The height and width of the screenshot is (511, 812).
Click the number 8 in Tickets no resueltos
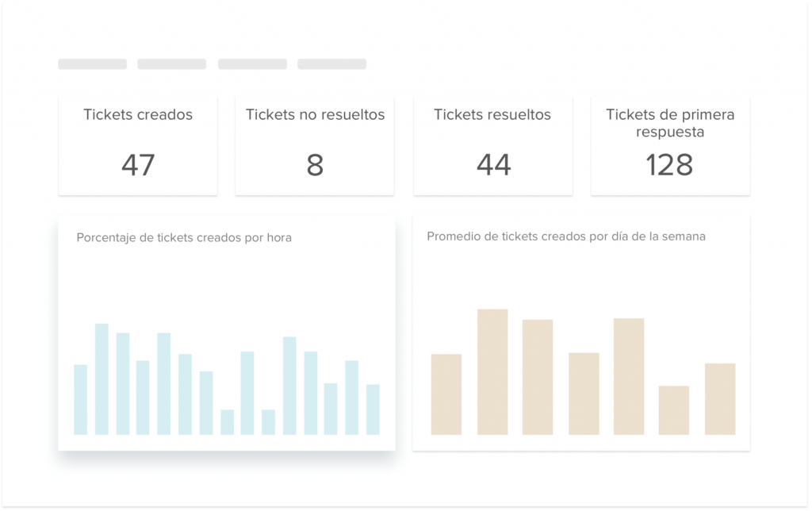click(315, 165)
